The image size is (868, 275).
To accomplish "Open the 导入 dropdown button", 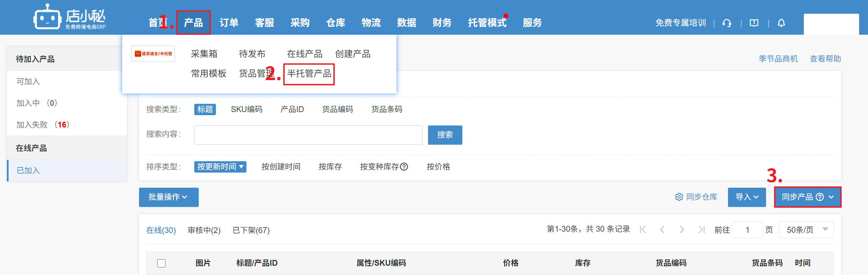I will 747,197.
